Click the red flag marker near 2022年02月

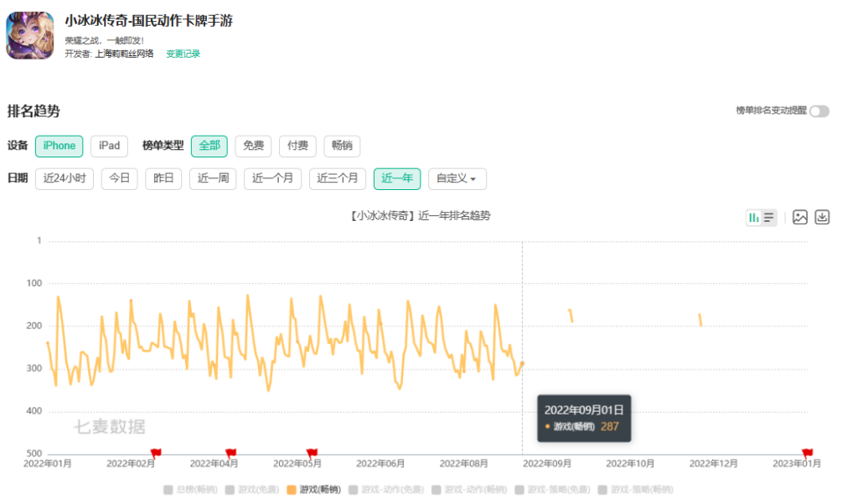156,452
